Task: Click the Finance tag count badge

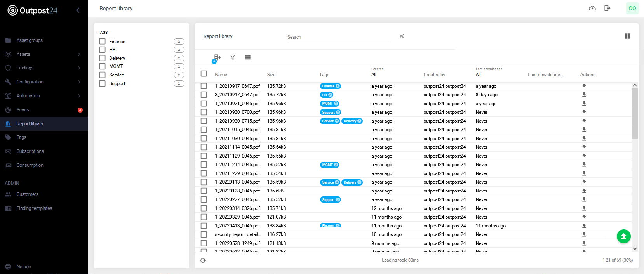Action: point(179,42)
